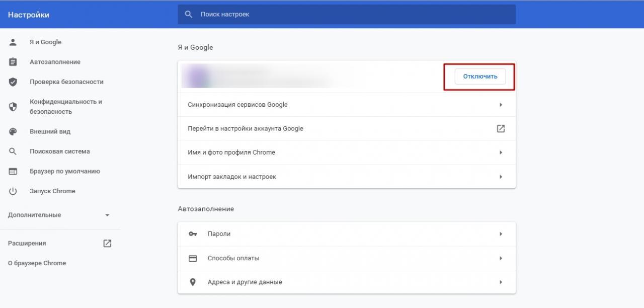Select Я и Google in the sidebar
The width and height of the screenshot is (644, 308).
[45, 42]
